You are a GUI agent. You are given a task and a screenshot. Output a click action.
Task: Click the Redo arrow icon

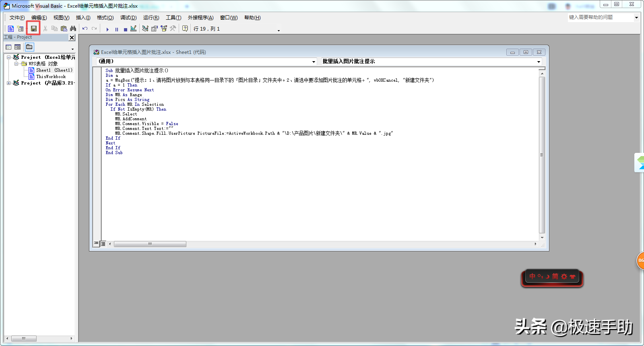point(94,29)
